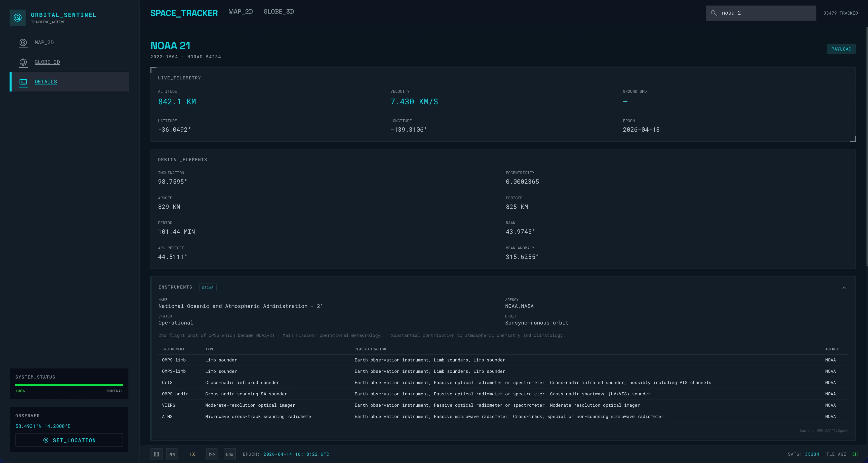Viewport: 868px width, 463px height.
Task: Click the DETAILS terminal icon in sidebar
Action: tap(23, 81)
